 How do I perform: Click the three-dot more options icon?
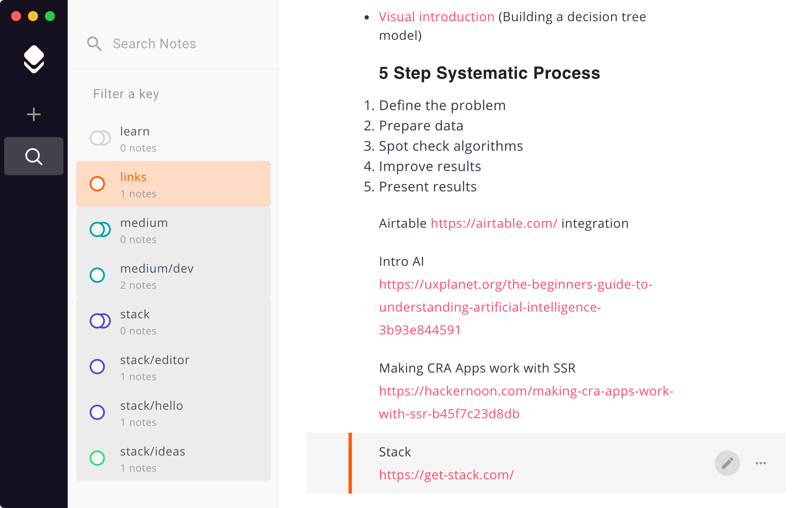click(x=761, y=463)
